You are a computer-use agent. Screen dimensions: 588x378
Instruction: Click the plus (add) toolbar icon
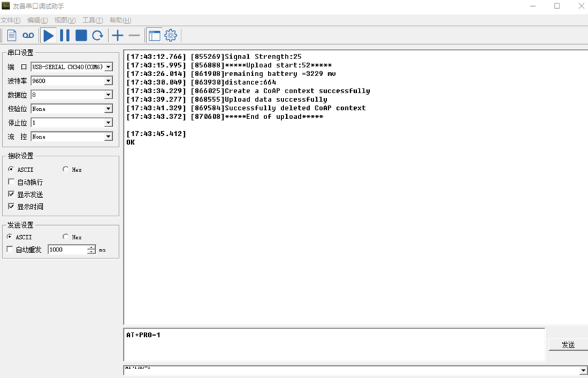(x=118, y=35)
